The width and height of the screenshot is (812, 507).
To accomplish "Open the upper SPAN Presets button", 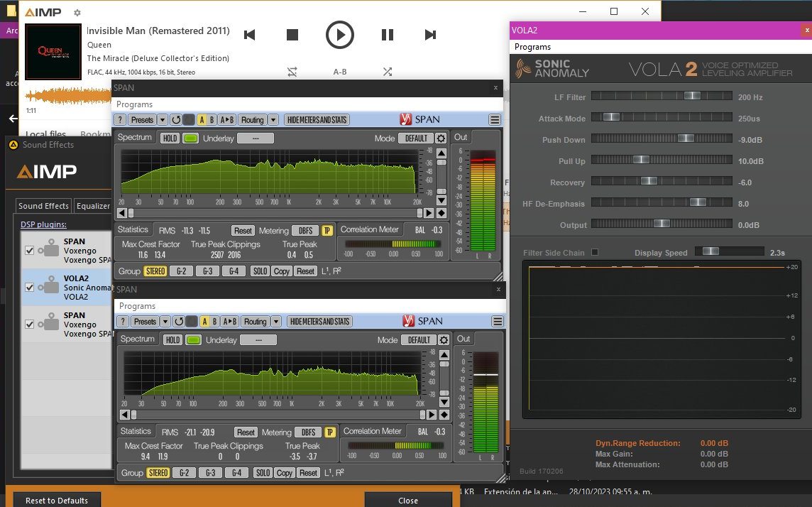I will (142, 120).
